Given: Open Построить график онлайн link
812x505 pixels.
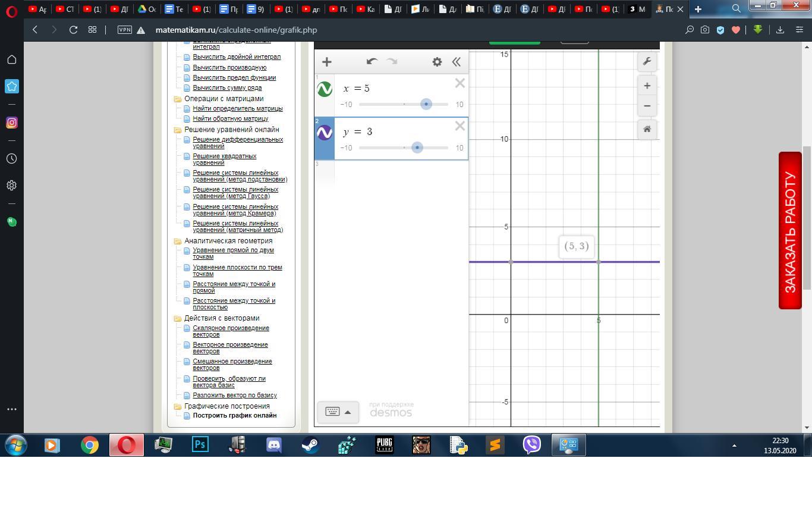Looking at the screenshot, I should 235,416.
